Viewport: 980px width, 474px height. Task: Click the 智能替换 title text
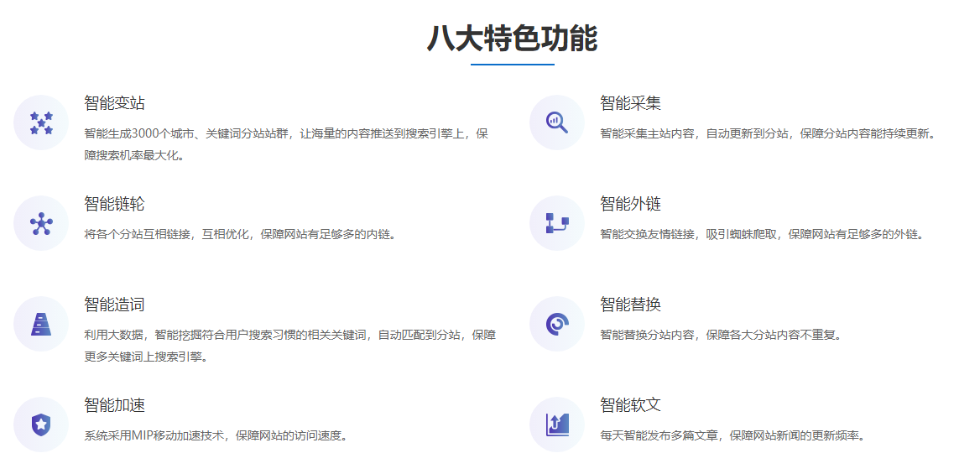[x=630, y=305]
